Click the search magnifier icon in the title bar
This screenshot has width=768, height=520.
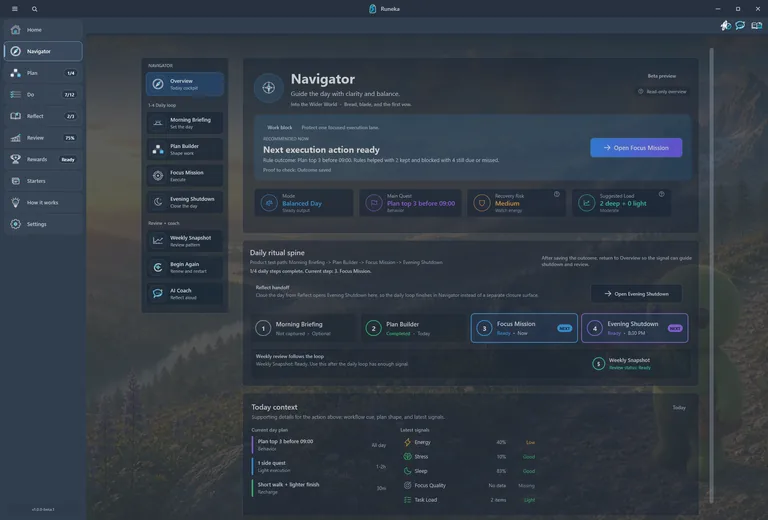pyautogui.click(x=34, y=9)
